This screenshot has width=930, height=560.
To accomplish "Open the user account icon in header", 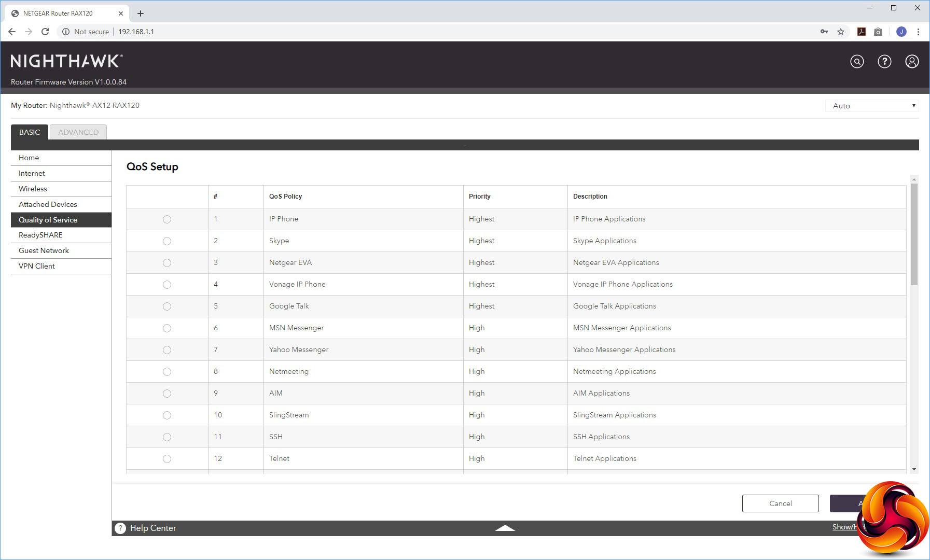I will pos(912,62).
